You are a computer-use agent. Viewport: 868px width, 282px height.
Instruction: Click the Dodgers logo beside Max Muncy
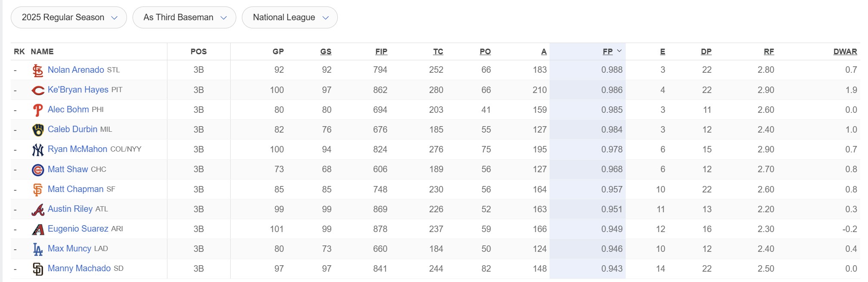click(38, 249)
